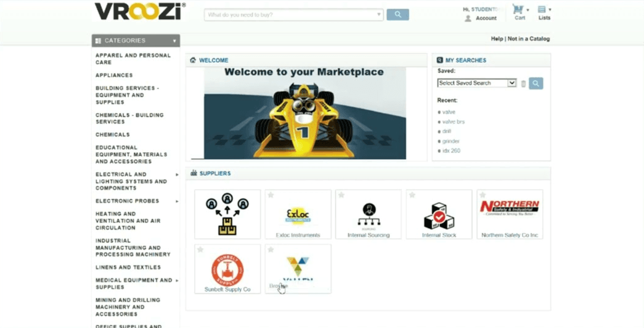Collapse the Categories panel header

click(136, 41)
